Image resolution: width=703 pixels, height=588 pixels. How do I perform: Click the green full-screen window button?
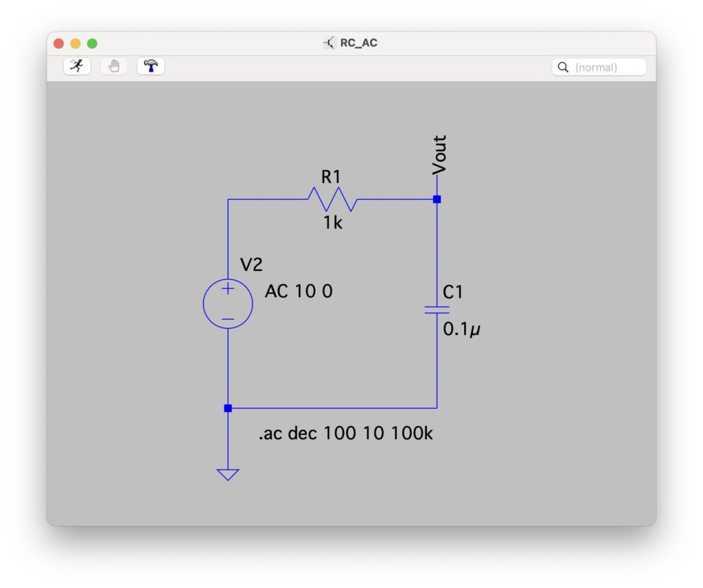92,43
